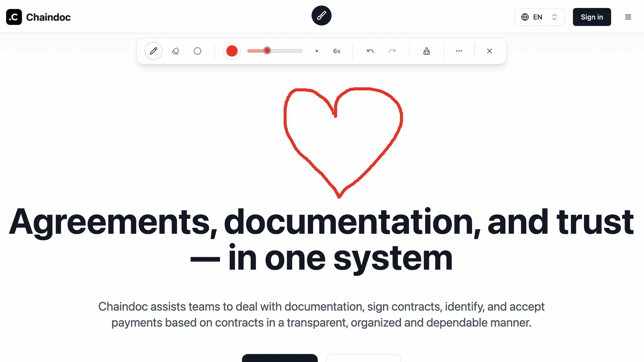This screenshot has height=362, width=644.
Task: Click the chevron on the language selector
Action: point(554,17)
